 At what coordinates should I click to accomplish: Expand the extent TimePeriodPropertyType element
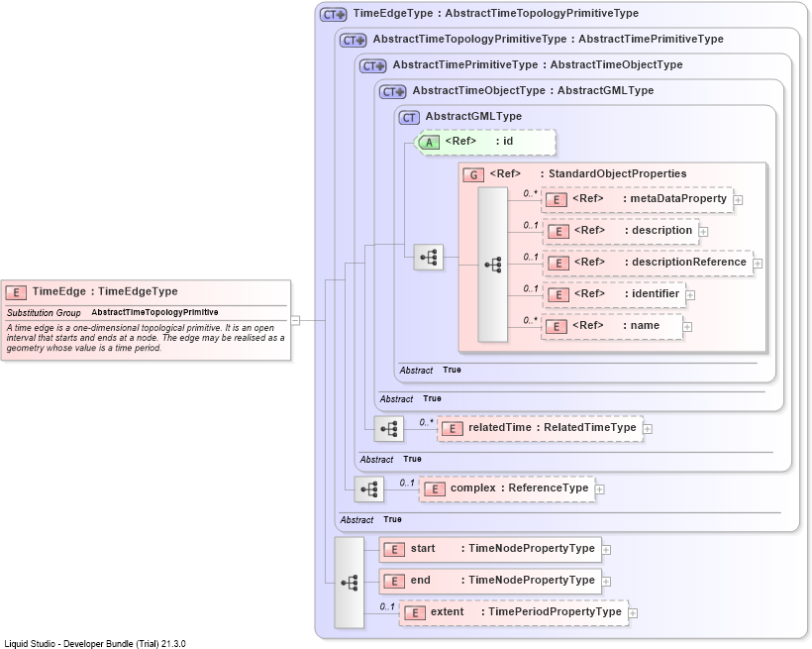point(633,613)
